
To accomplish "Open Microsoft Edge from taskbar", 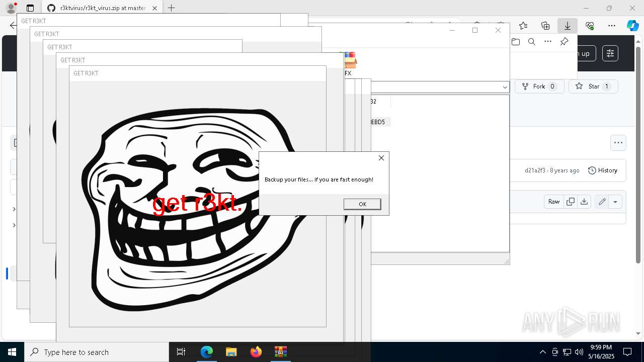I will pyautogui.click(x=207, y=352).
